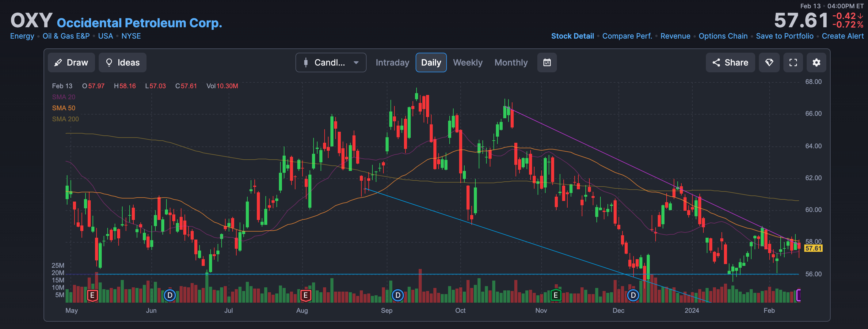Expand the Candlestick chart type dropdown
This screenshot has width=868, height=329.
click(x=330, y=62)
